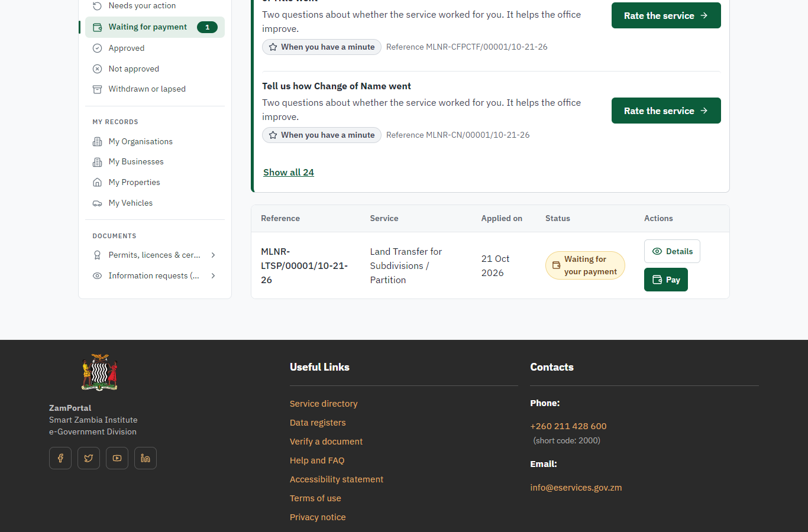
Task: Go to Verify a document
Action: tap(326, 442)
